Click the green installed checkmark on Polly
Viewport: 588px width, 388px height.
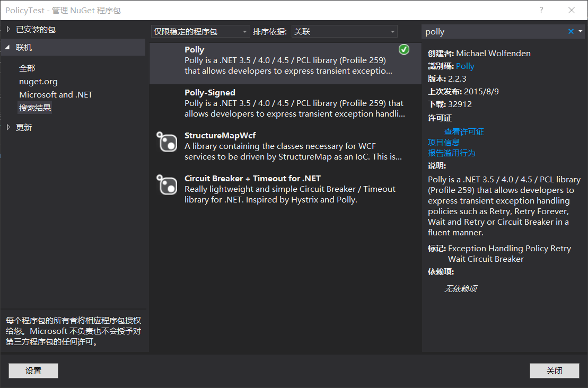click(x=404, y=49)
